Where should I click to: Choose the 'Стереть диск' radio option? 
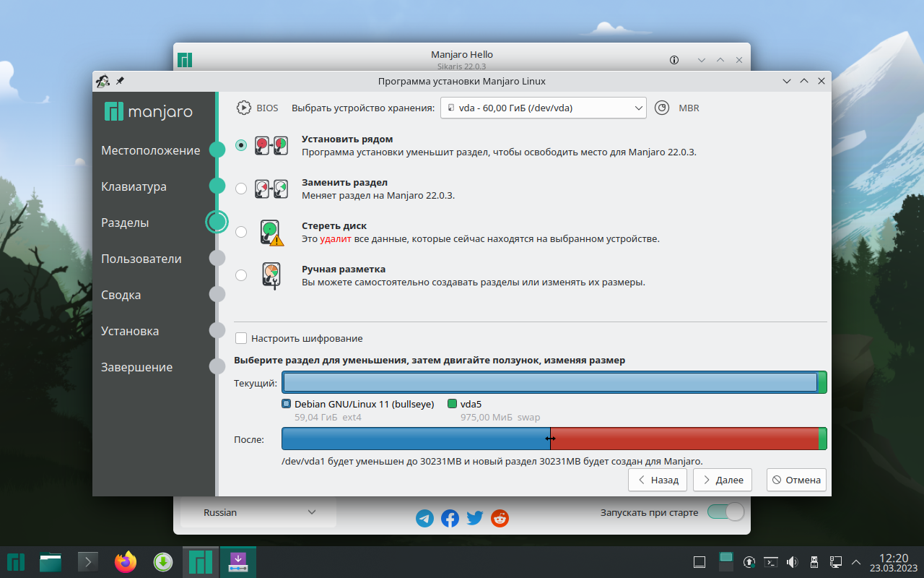(241, 232)
